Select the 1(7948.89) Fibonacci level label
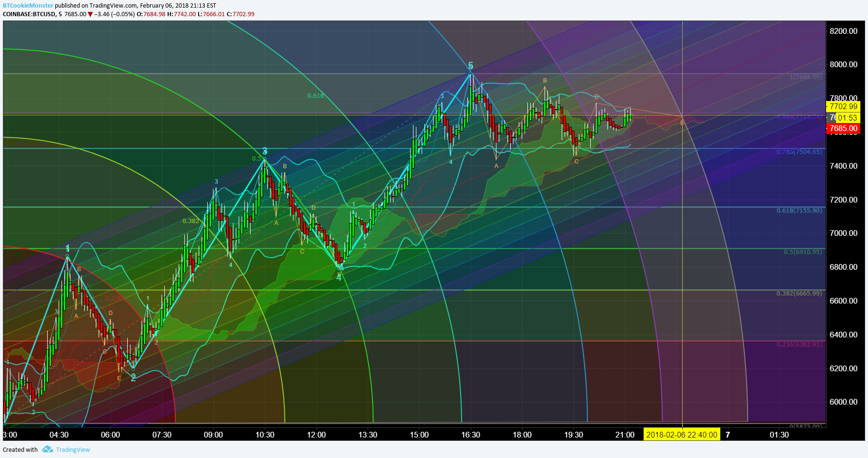Screen dimensions: 868x458 pos(806,77)
